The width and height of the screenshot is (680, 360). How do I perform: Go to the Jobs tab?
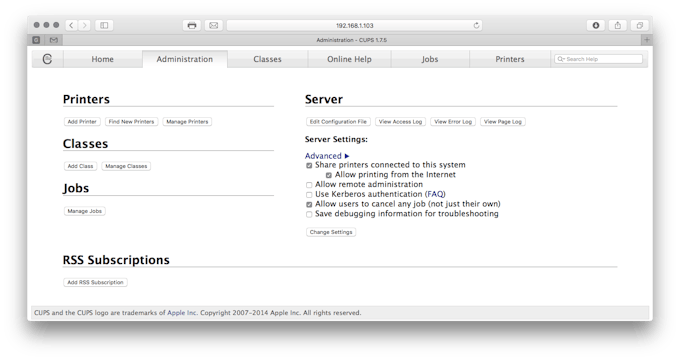430,59
